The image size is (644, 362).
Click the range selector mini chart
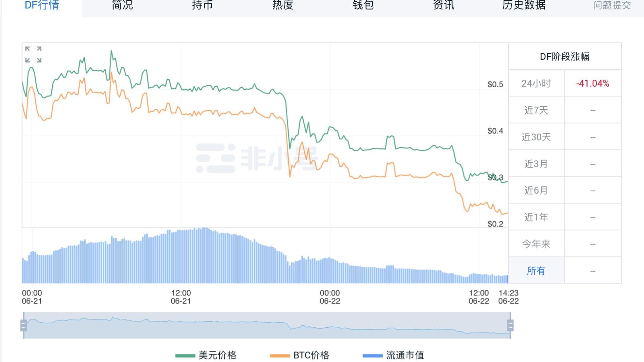(267, 325)
